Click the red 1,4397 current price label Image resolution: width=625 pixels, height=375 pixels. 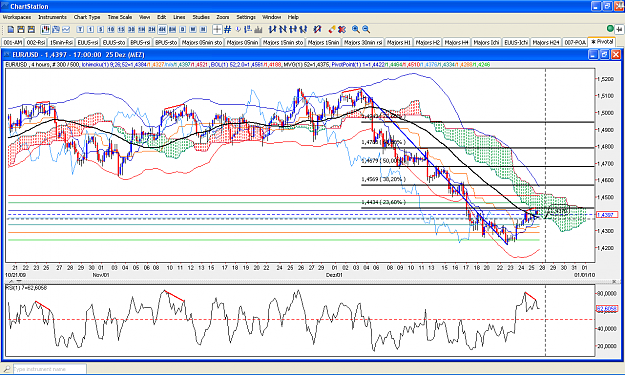(607, 215)
